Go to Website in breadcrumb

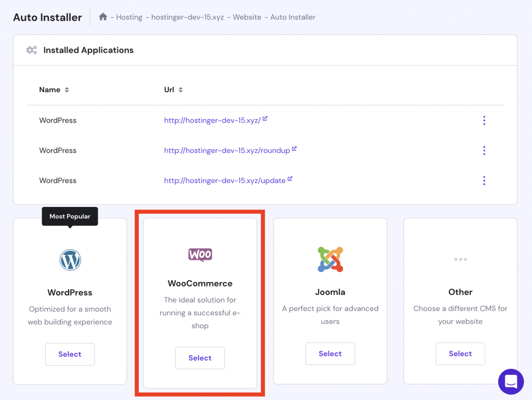point(247,17)
